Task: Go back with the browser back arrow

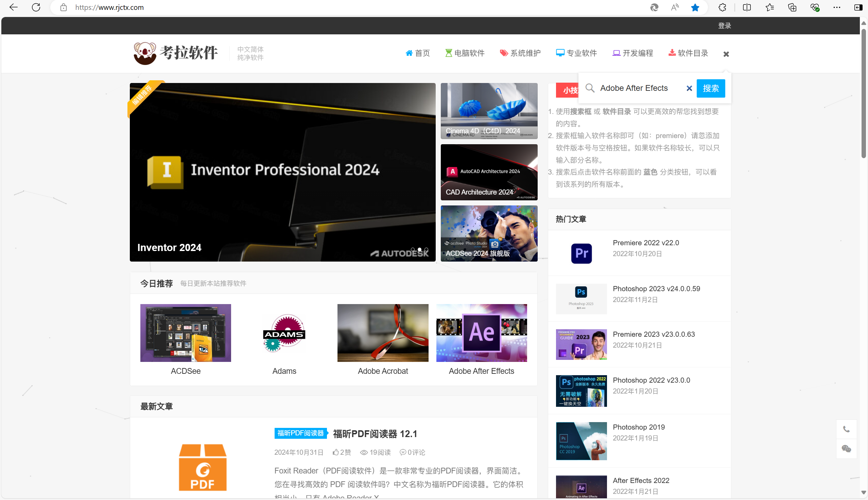Action: (x=13, y=7)
